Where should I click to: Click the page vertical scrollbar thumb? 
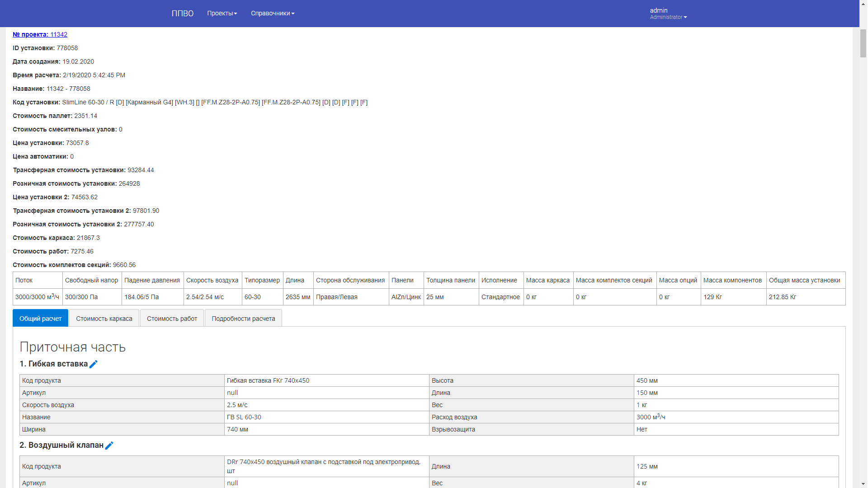click(863, 43)
